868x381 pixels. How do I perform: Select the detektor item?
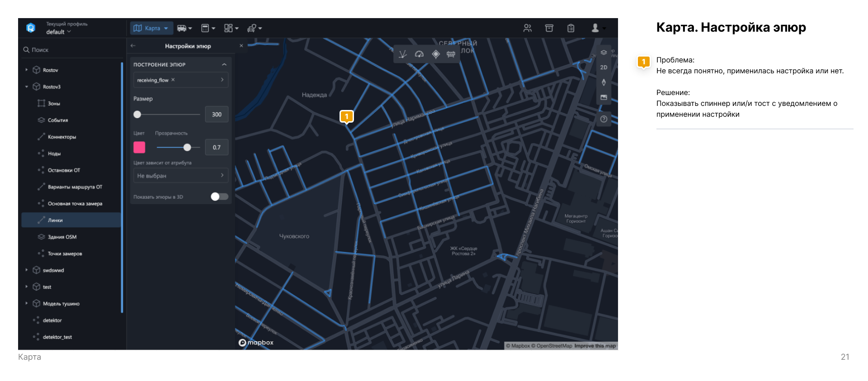pyautogui.click(x=52, y=320)
